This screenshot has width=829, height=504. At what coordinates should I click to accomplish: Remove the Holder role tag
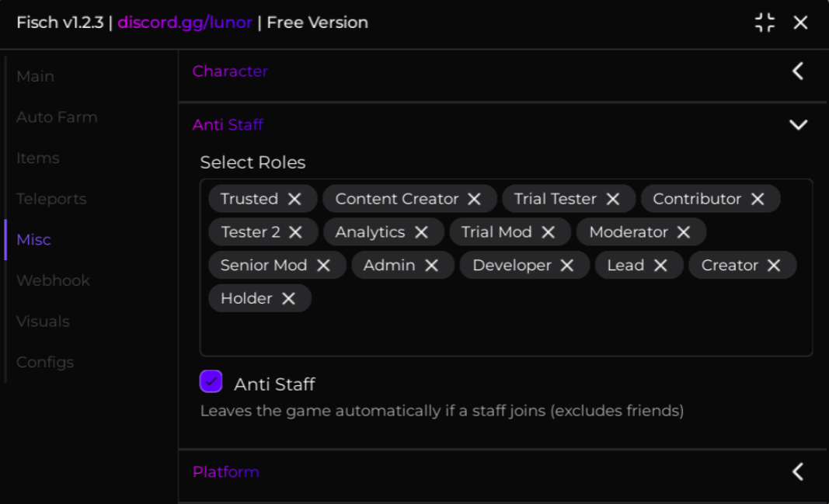pyautogui.click(x=289, y=298)
